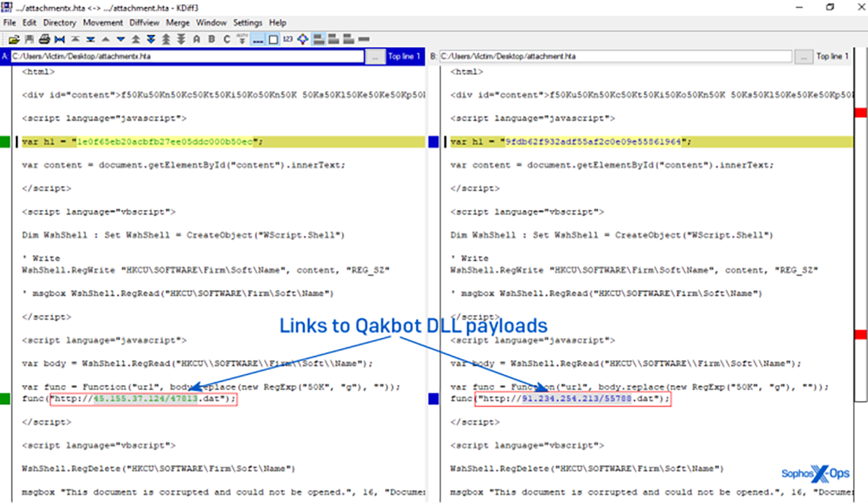
Task: Open the Settings menu
Action: point(247,23)
